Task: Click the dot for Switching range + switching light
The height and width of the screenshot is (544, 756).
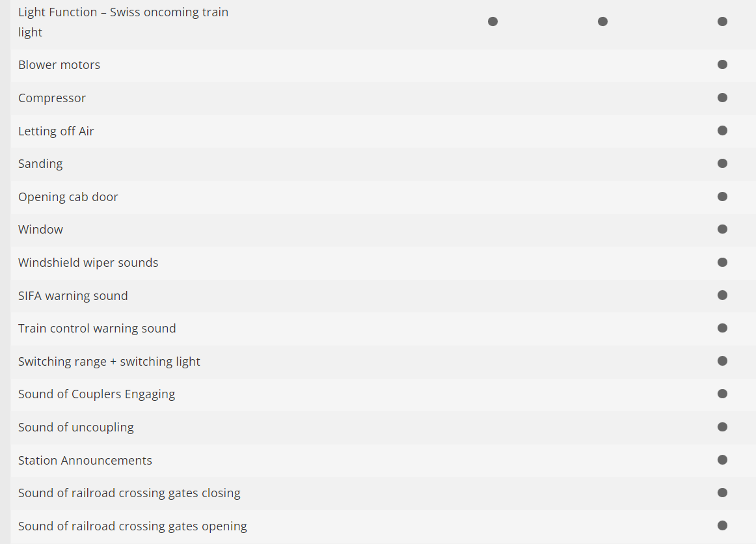Action: 722,360
